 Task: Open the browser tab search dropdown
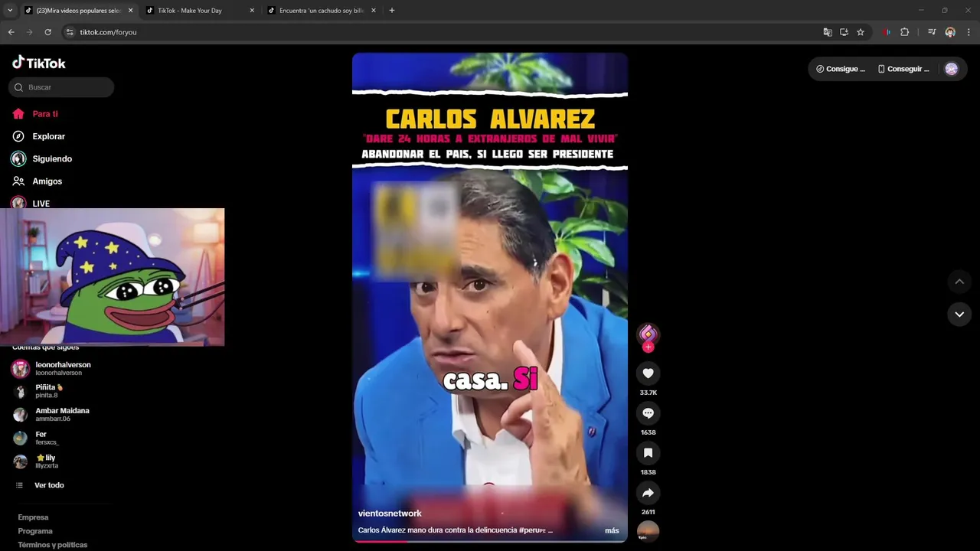coord(10,11)
